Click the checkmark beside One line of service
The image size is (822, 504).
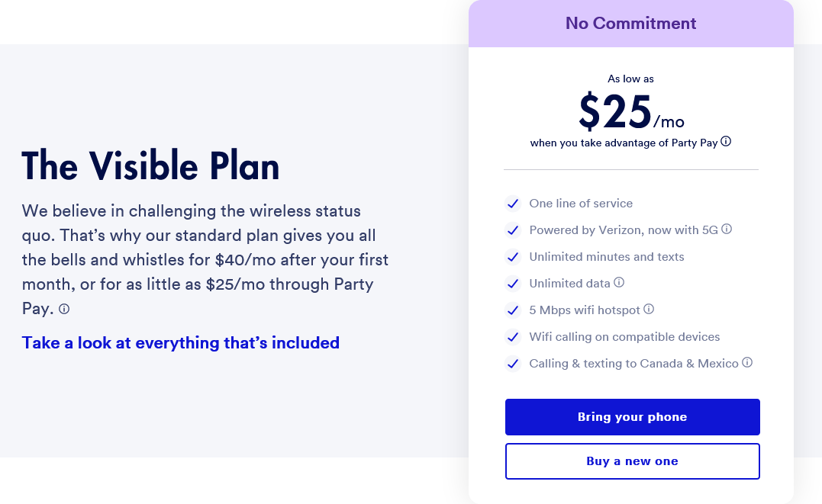click(x=513, y=204)
